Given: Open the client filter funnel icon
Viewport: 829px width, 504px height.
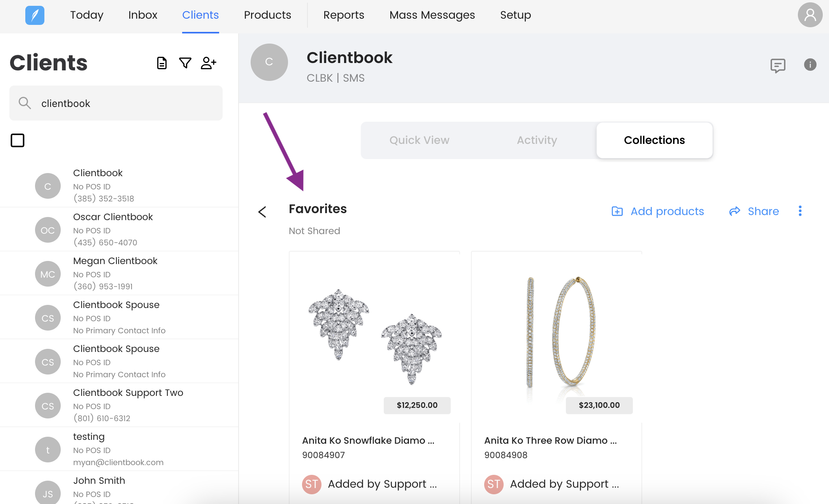Looking at the screenshot, I should point(185,63).
